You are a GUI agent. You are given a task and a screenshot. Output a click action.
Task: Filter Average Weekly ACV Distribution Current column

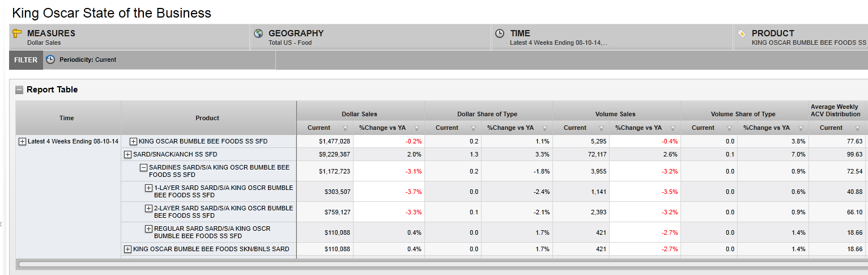point(857,128)
